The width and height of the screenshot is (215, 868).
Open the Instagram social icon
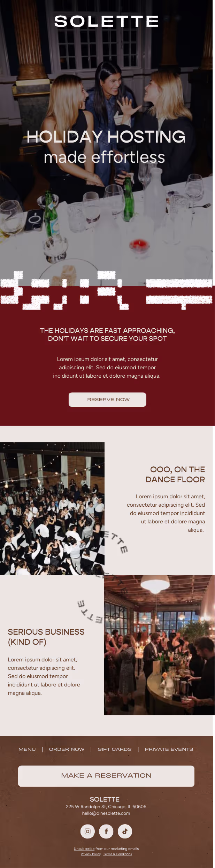point(87,831)
